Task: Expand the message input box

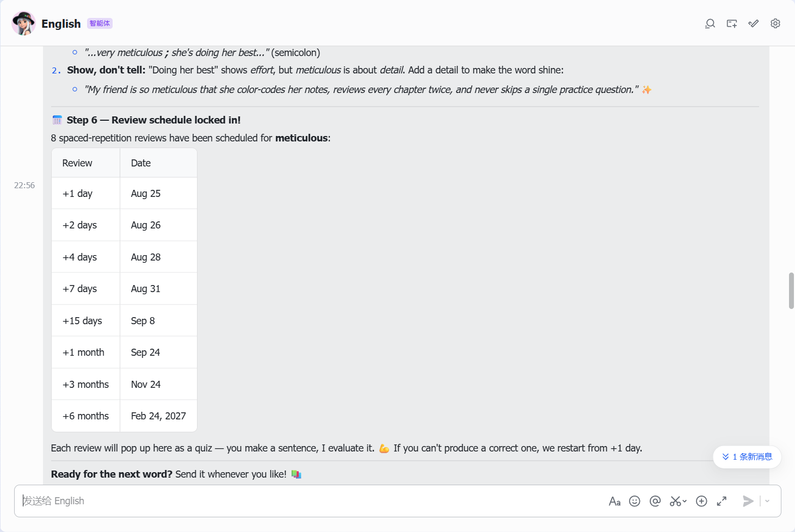Action: coord(722,501)
